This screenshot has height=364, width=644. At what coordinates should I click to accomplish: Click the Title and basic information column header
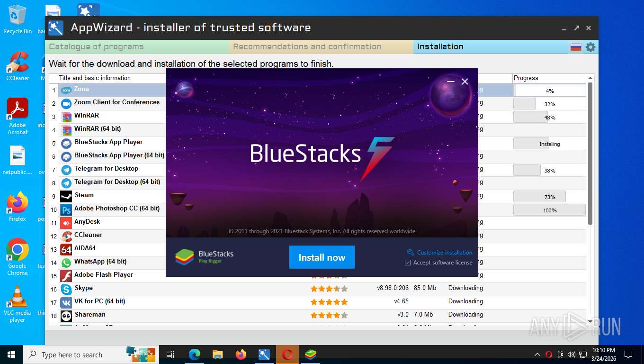coord(95,78)
